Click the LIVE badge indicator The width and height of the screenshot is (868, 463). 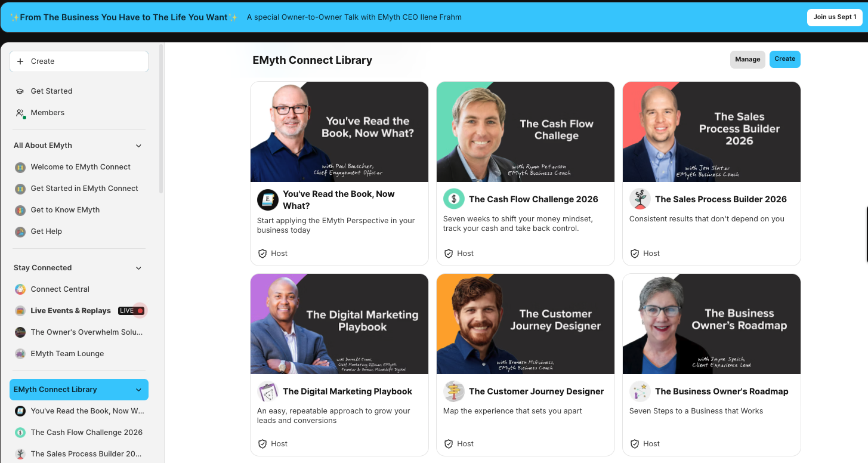[131, 311]
